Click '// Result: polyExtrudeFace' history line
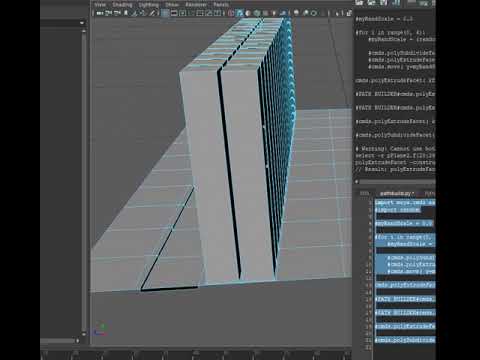The height and width of the screenshot is (360, 480). pyautogui.click(x=395, y=169)
